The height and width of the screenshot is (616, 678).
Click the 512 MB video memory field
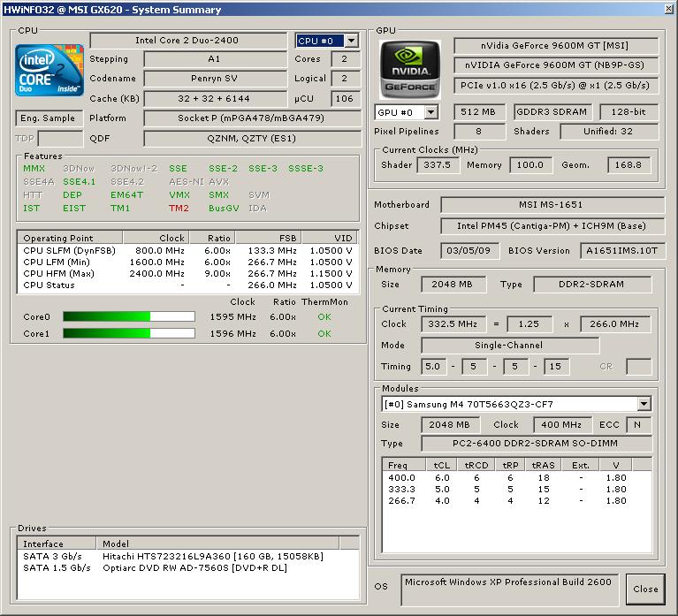point(479,112)
